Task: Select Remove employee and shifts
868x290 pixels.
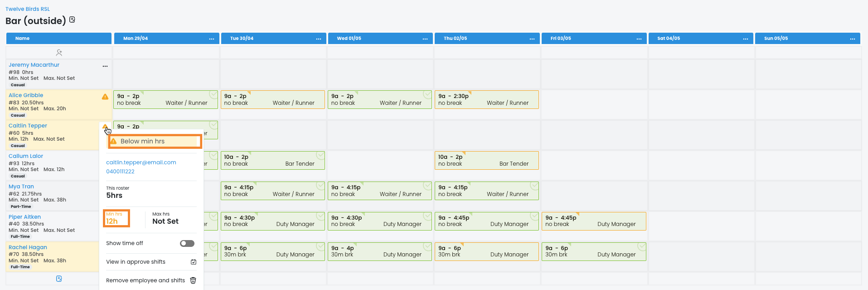Action: click(x=145, y=280)
